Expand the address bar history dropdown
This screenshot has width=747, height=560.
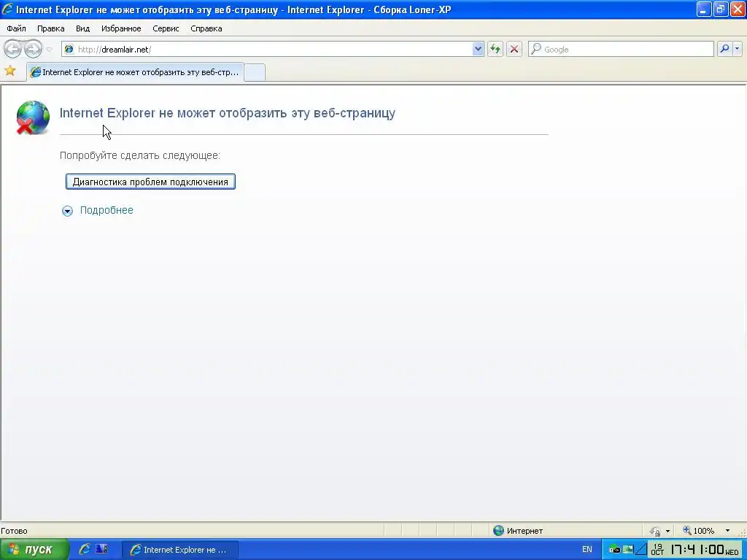coord(478,49)
